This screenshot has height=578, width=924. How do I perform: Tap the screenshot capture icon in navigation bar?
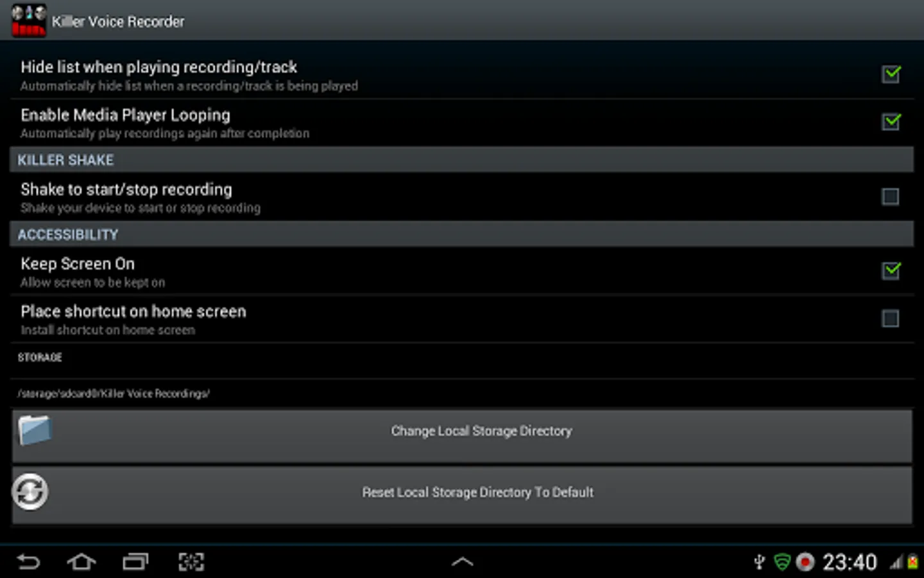point(191,562)
